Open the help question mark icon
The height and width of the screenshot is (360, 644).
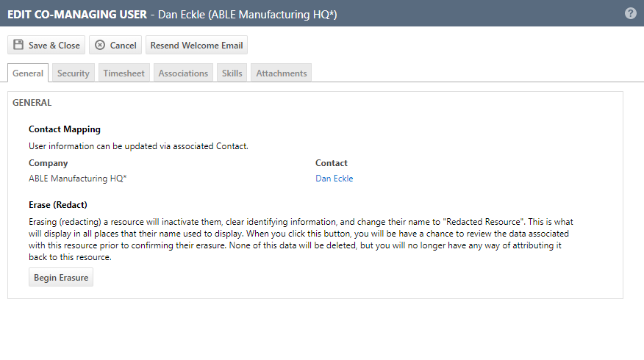(x=631, y=13)
